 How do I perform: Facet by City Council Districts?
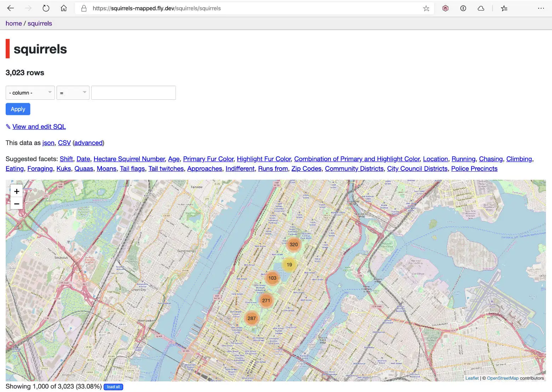(417, 169)
